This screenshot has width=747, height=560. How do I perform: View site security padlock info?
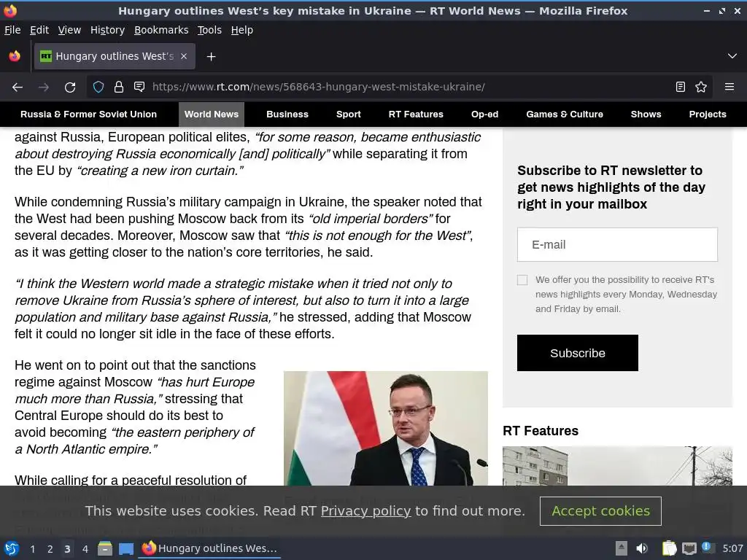[x=119, y=87]
